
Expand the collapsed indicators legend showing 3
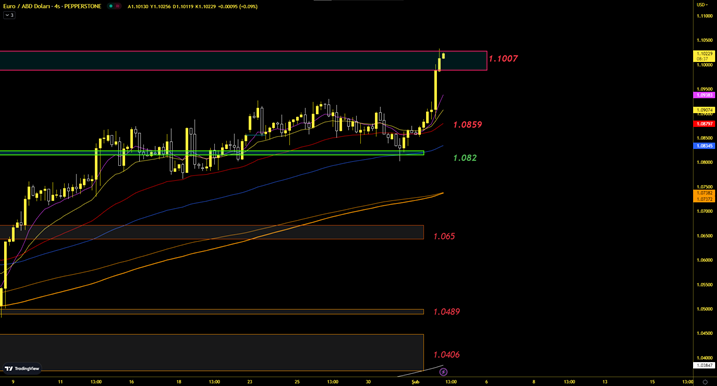(x=9, y=15)
